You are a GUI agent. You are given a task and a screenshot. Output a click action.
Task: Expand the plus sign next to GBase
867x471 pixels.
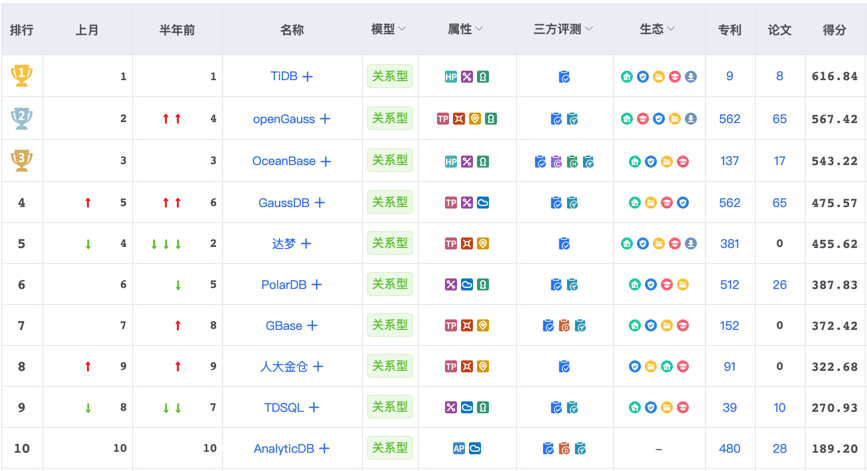click(312, 326)
